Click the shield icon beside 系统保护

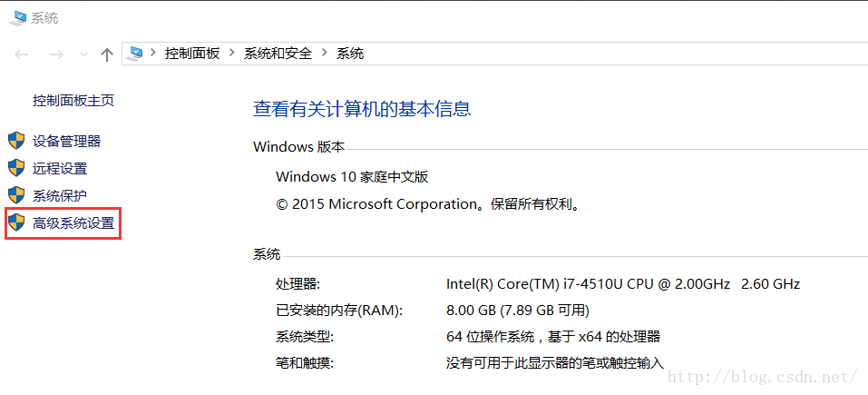pyautogui.click(x=16, y=195)
